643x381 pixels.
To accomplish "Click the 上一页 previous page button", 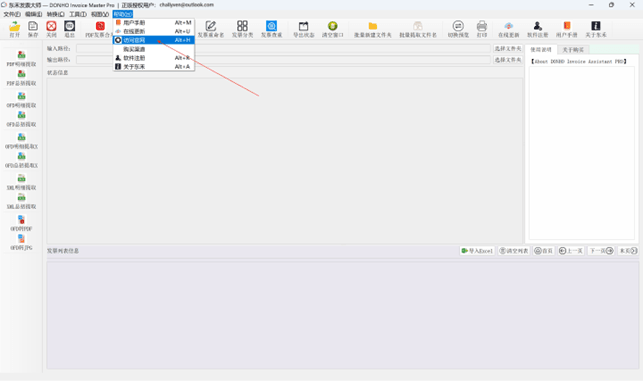I will click(571, 251).
